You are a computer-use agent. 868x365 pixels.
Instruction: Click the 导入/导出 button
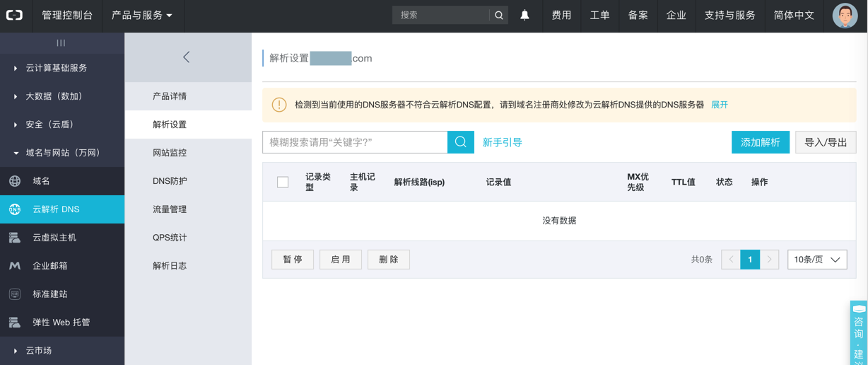826,142
